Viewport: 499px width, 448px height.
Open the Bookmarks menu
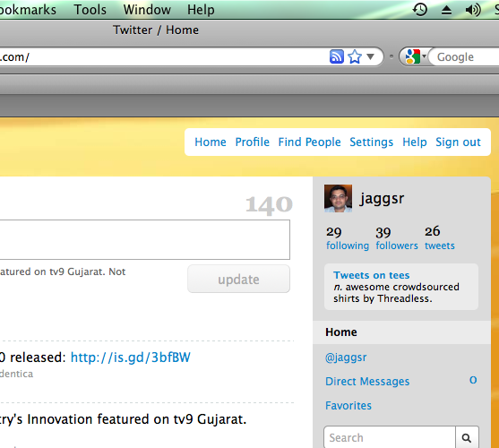tap(28, 10)
